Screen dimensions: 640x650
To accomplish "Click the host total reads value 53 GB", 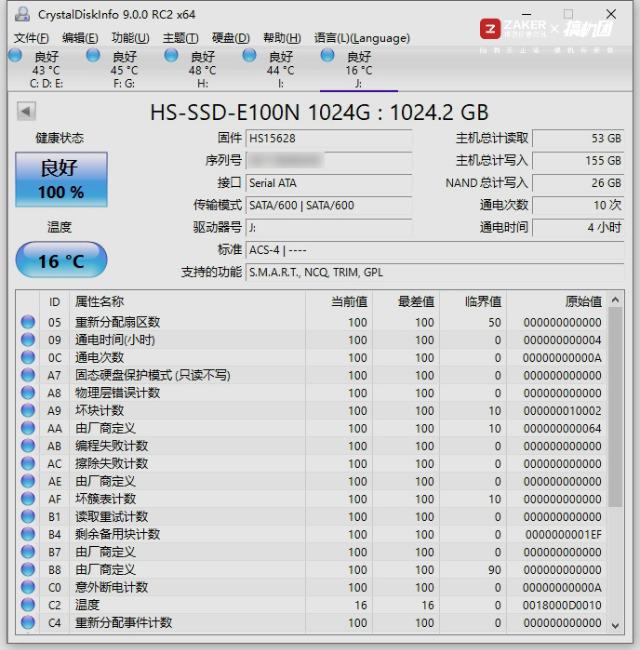I will [x=578, y=138].
